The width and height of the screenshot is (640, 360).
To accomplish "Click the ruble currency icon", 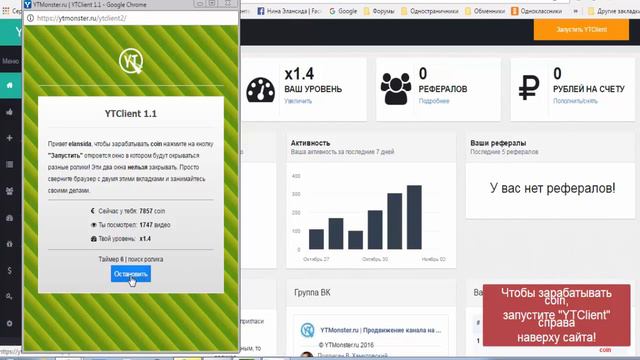I will point(529,87).
